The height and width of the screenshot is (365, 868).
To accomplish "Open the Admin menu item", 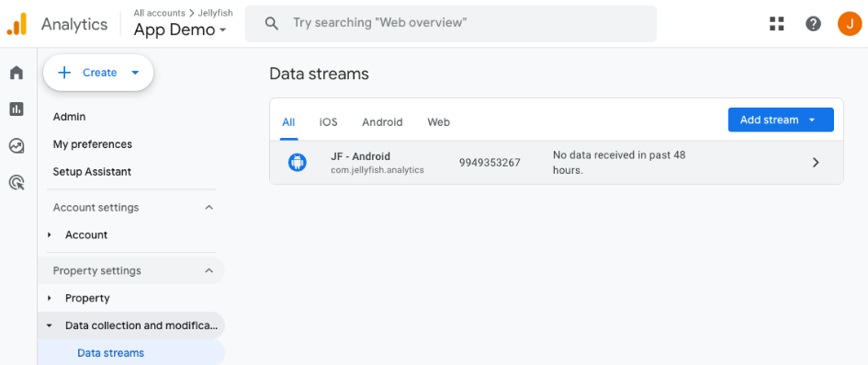I will tap(69, 117).
